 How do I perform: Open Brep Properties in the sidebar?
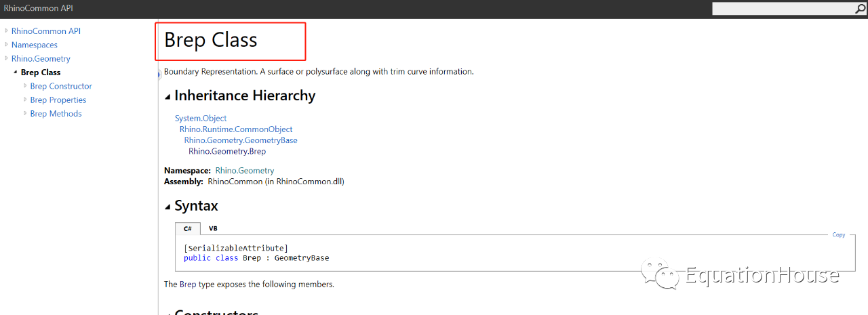pos(58,100)
